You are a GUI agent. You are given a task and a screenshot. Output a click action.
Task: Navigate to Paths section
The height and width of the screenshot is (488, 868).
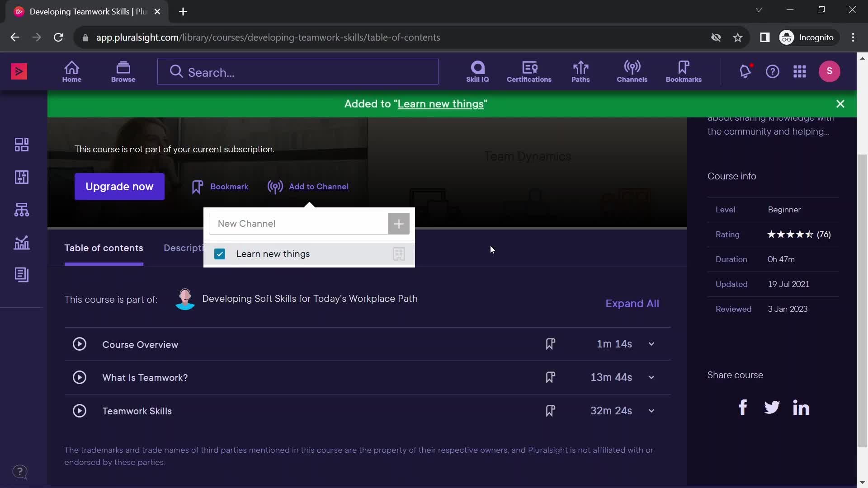tap(580, 71)
